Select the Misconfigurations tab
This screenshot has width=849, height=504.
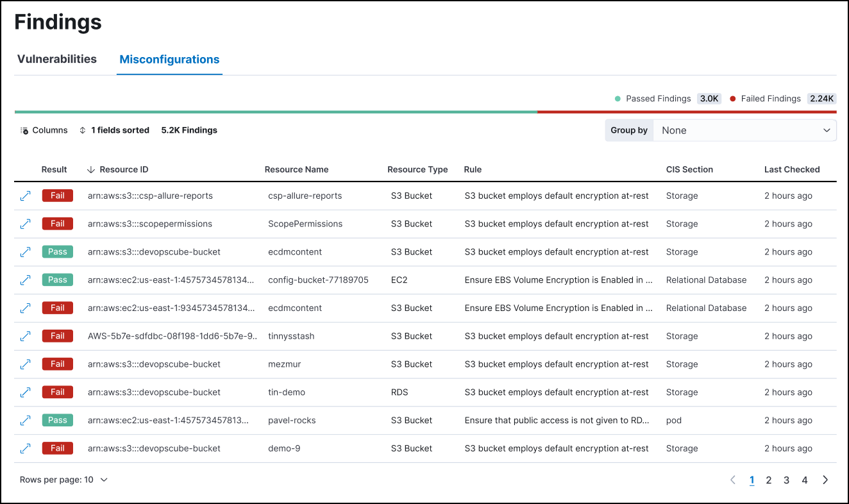[x=169, y=60]
